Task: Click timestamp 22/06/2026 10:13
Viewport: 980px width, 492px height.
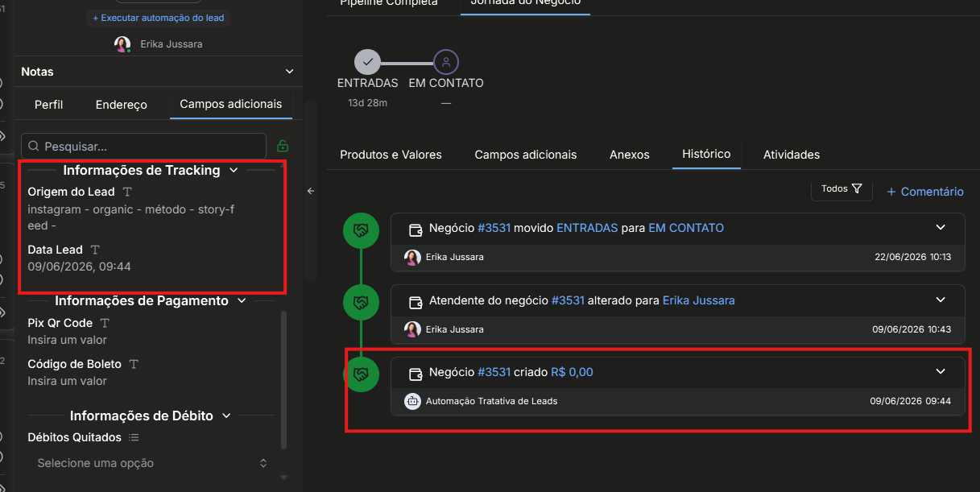Action: (x=912, y=258)
